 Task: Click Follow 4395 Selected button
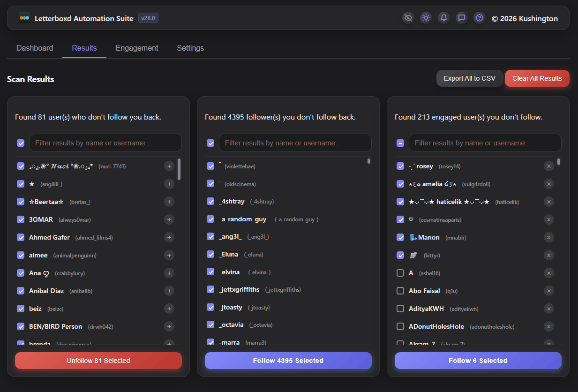pyautogui.click(x=288, y=361)
